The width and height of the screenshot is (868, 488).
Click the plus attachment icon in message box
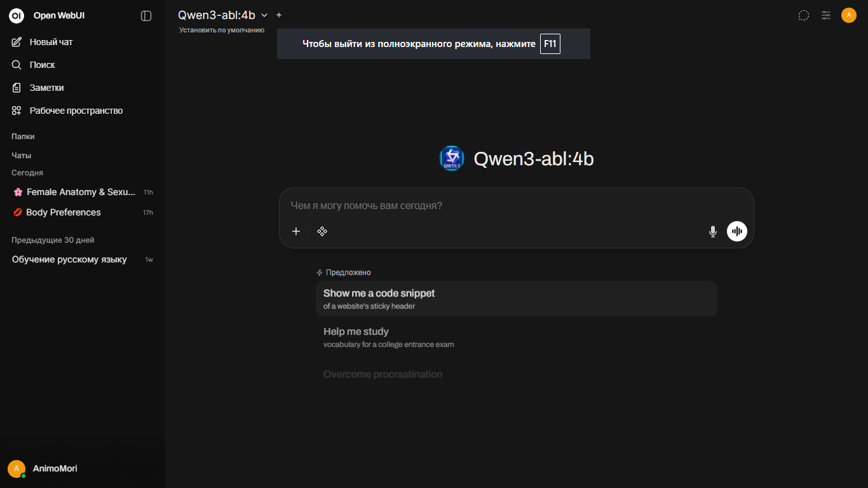(x=296, y=231)
